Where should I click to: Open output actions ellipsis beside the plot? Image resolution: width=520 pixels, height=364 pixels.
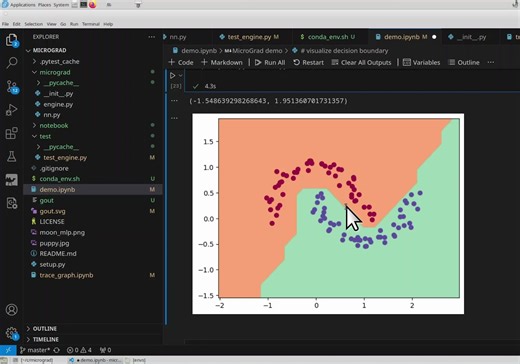[174, 118]
